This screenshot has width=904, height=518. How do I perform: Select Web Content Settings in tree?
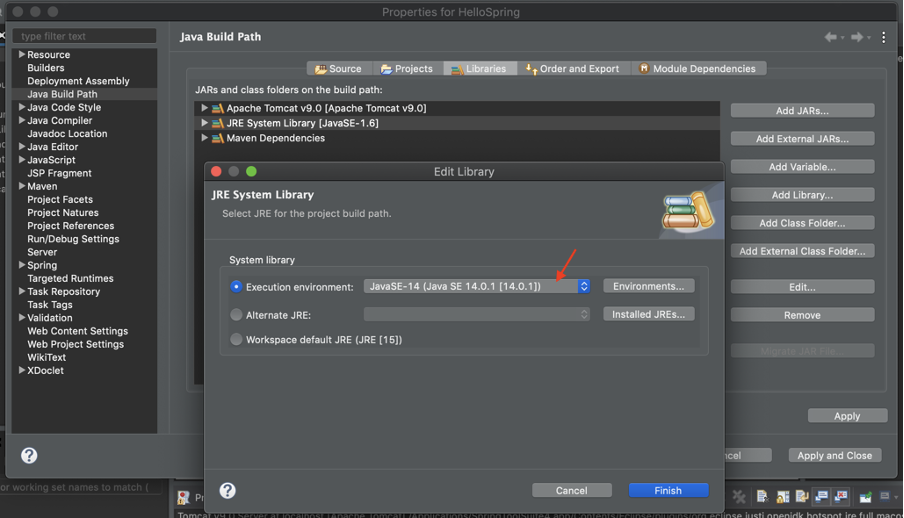point(78,331)
